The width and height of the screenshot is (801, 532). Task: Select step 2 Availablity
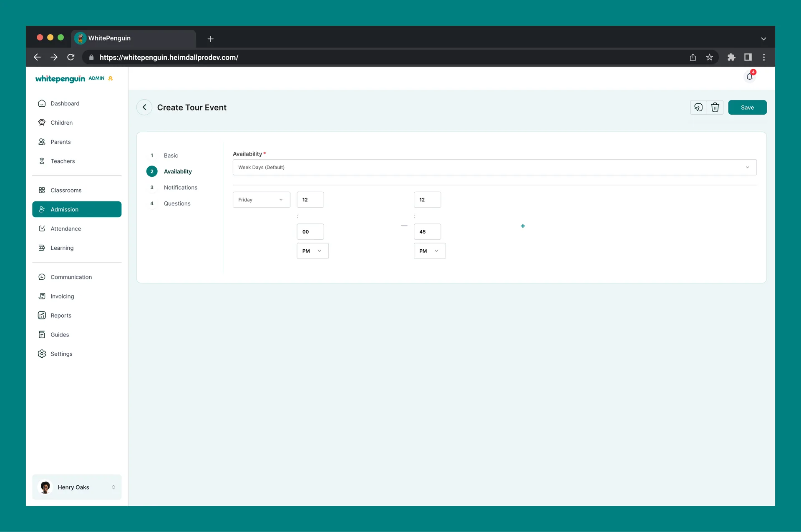coord(177,171)
